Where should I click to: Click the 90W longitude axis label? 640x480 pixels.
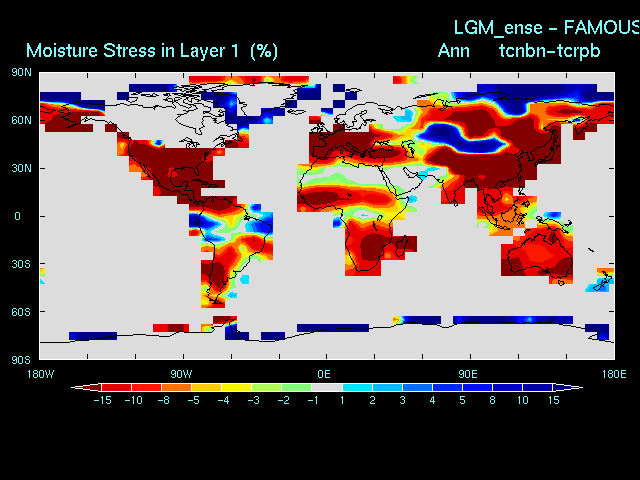click(x=182, y=373)
